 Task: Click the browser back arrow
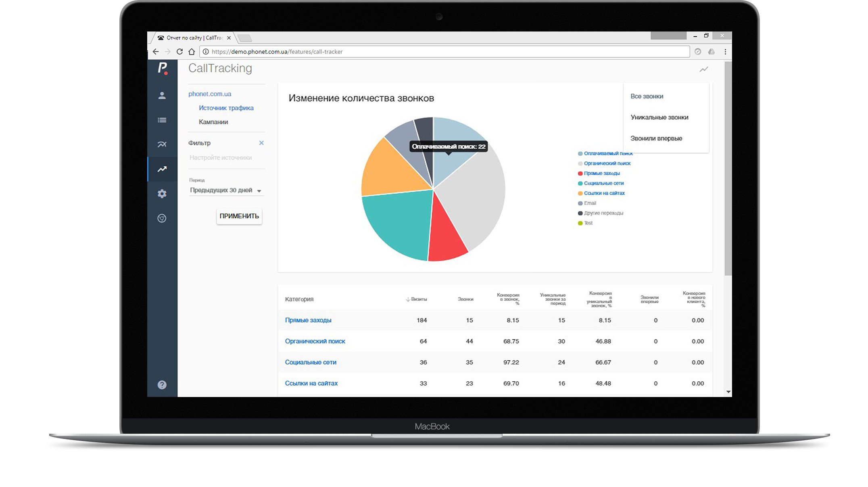coord(156,52)
